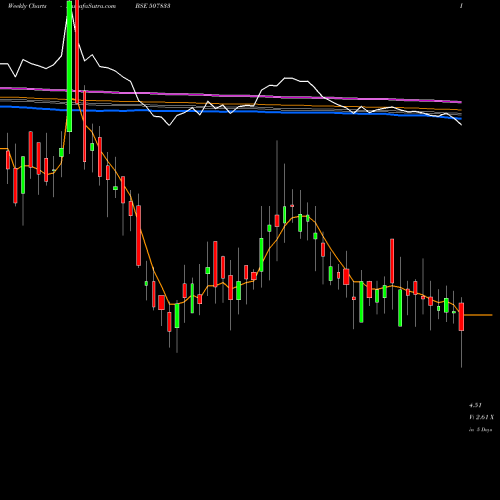The width and height of the screenshot is (500, 500).
Task: Click the 'BSE 507833' symbol label
Action: pos(153,6)
